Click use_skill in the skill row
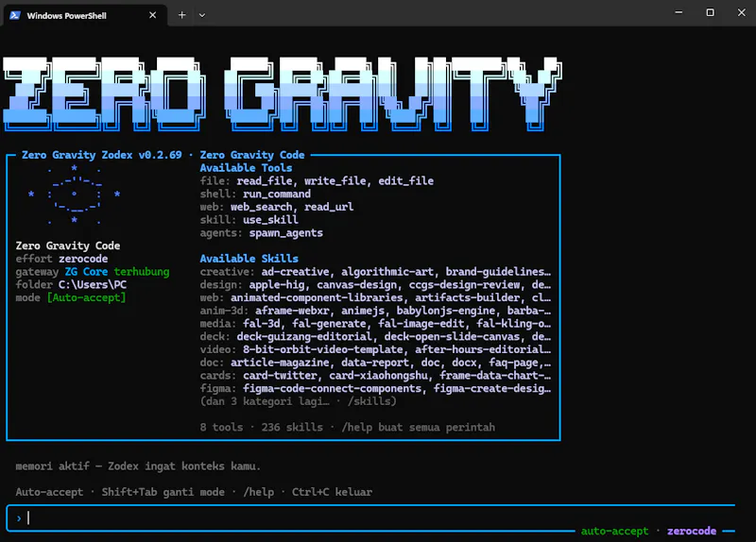The image size is (756, 542). 270,220
